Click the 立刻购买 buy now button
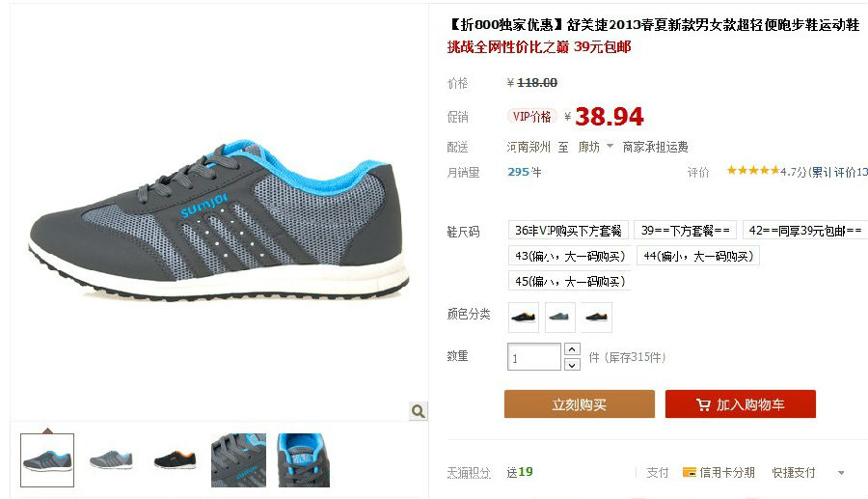This screenshot has height=499, width=868. coord(579,404)
